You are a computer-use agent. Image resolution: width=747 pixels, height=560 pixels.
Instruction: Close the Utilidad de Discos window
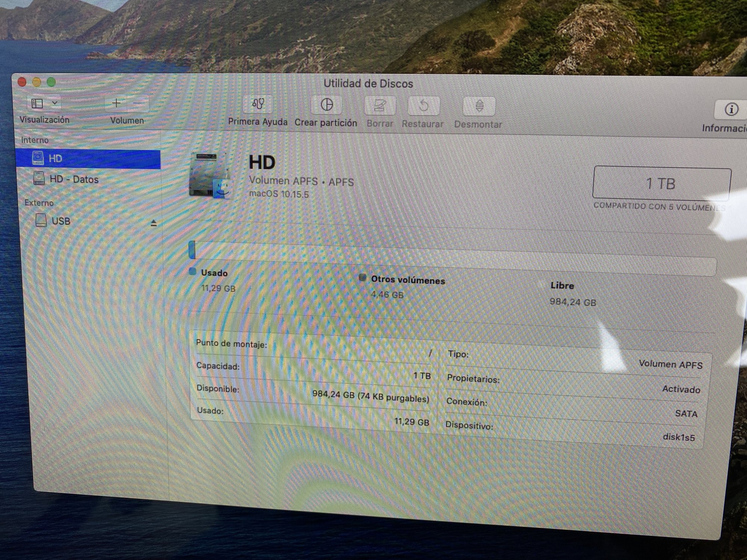(x=22, y=81)
